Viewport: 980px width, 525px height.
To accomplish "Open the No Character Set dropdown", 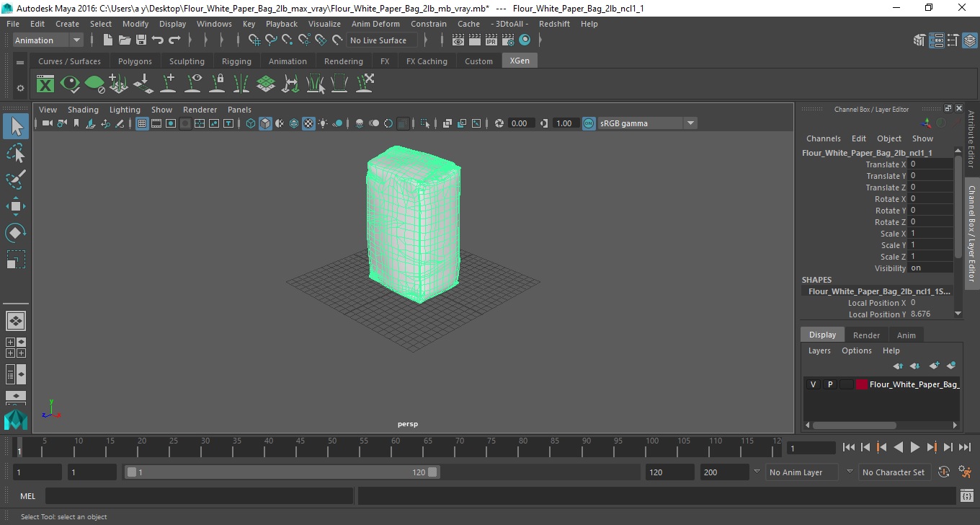I will click(894, 472).
